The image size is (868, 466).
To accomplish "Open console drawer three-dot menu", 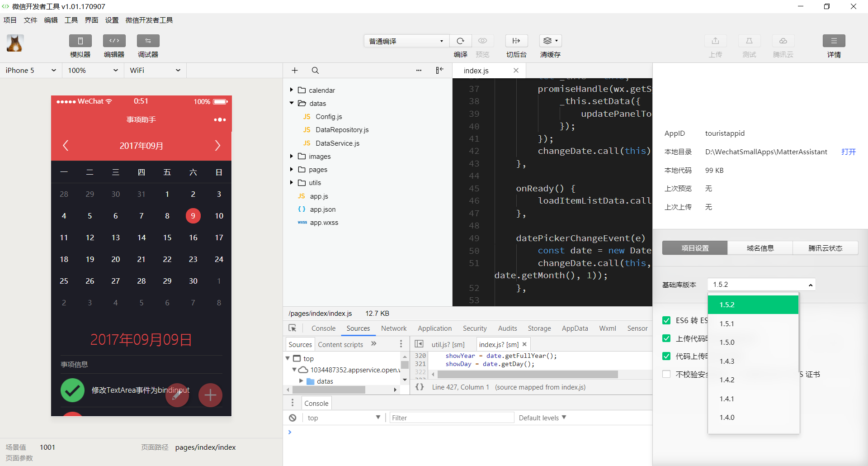I will (x=292, y=403).
